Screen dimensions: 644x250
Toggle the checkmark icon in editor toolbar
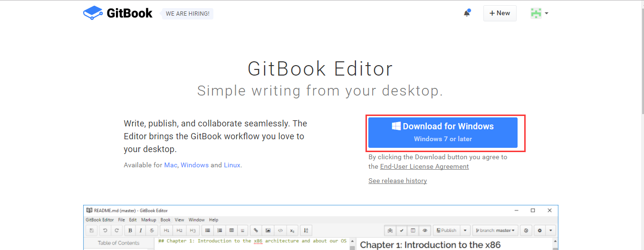(402, 231)
